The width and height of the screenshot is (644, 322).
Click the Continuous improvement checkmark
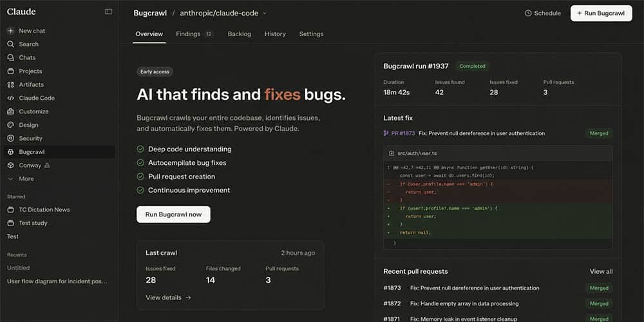click(x=140, y=191)
